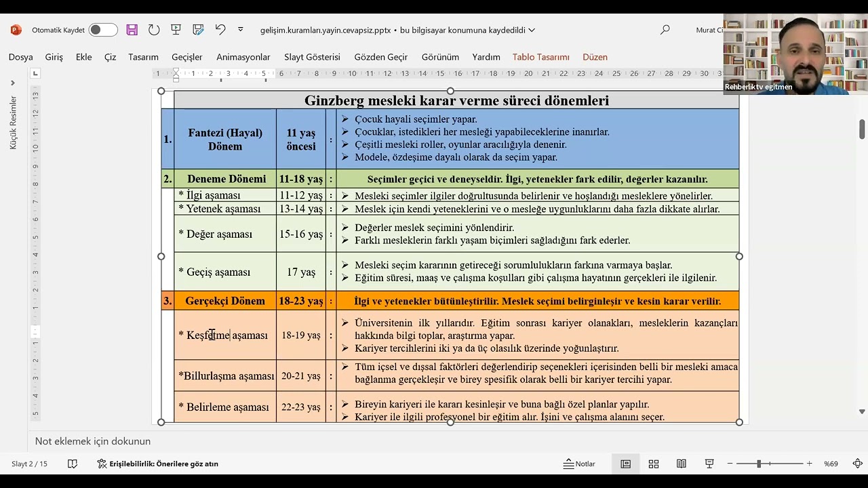Click the %69 zoom level
Image resolution: width=868 pixels, height=488 pixels.
(831, 464)
